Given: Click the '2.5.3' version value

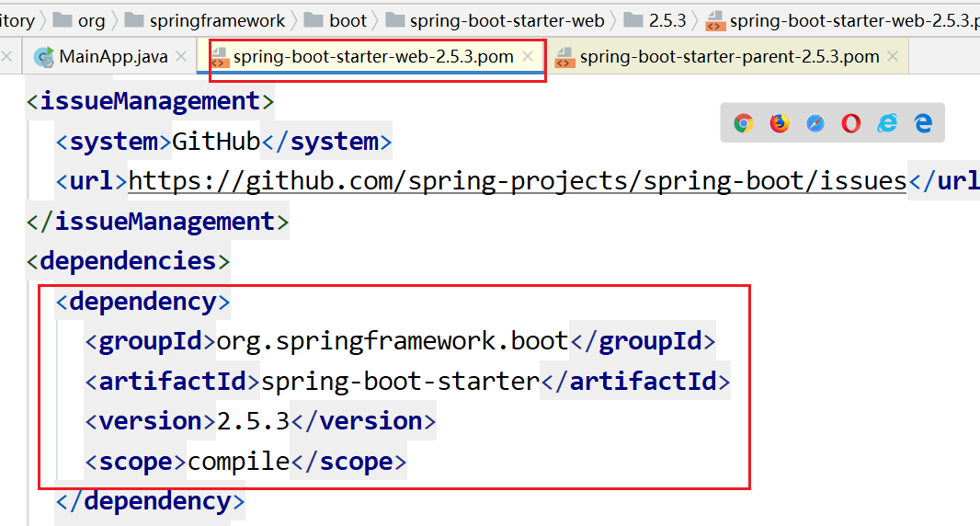Looking at the screenshot, I should [x=253, y=421].
